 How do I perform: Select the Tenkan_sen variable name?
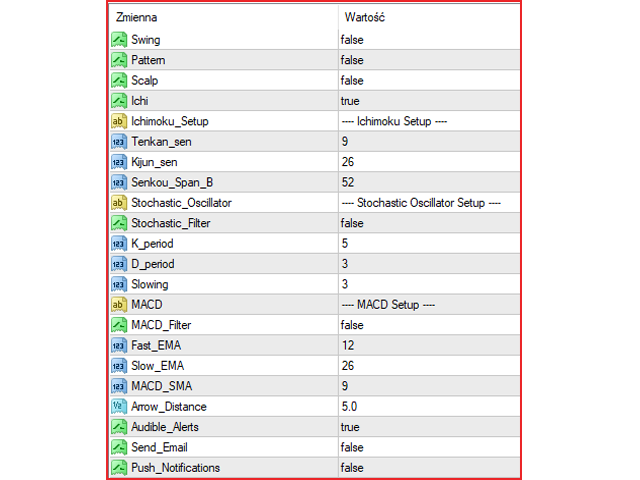point(161,142)
